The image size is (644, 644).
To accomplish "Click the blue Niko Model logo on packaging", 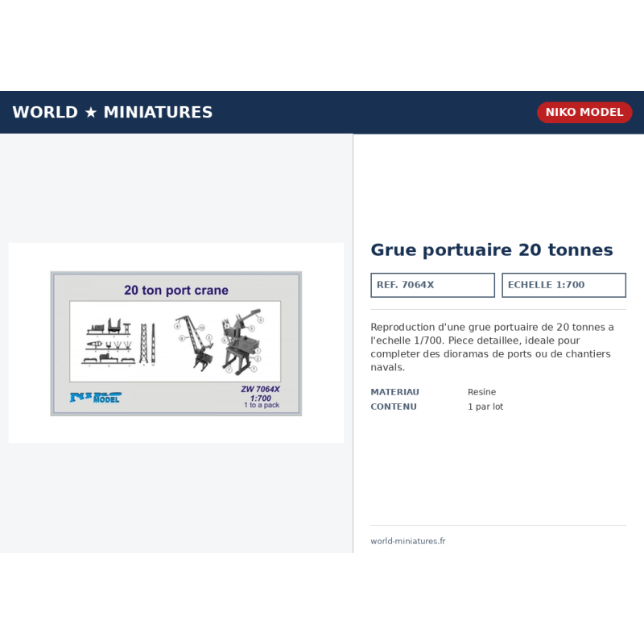I will pos(96,397).
